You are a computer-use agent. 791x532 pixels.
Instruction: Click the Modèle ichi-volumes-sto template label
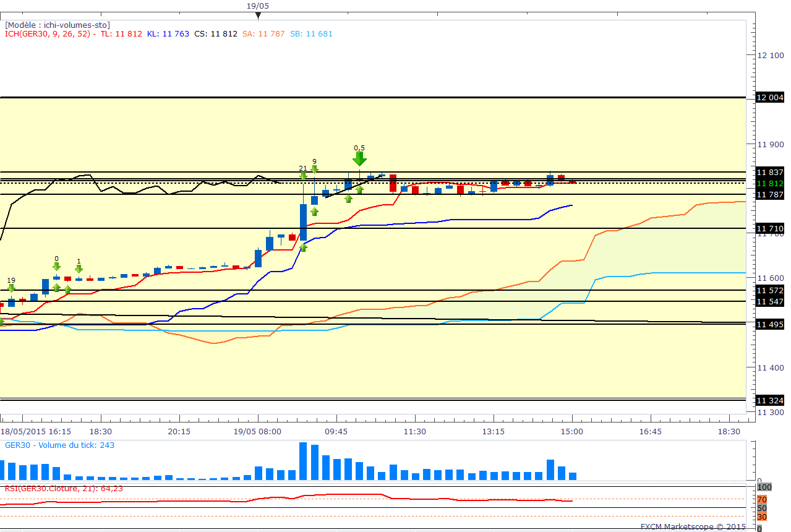[x=58, y=25]
